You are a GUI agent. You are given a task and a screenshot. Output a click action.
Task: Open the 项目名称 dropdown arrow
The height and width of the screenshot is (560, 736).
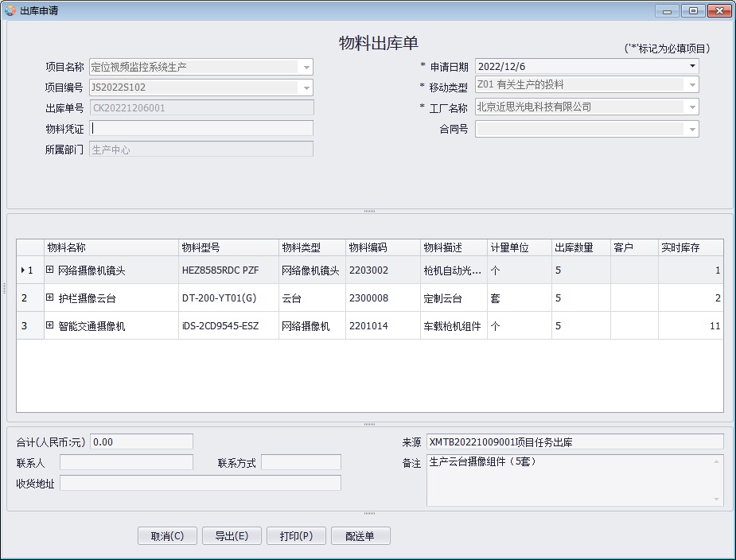point(306,68)
